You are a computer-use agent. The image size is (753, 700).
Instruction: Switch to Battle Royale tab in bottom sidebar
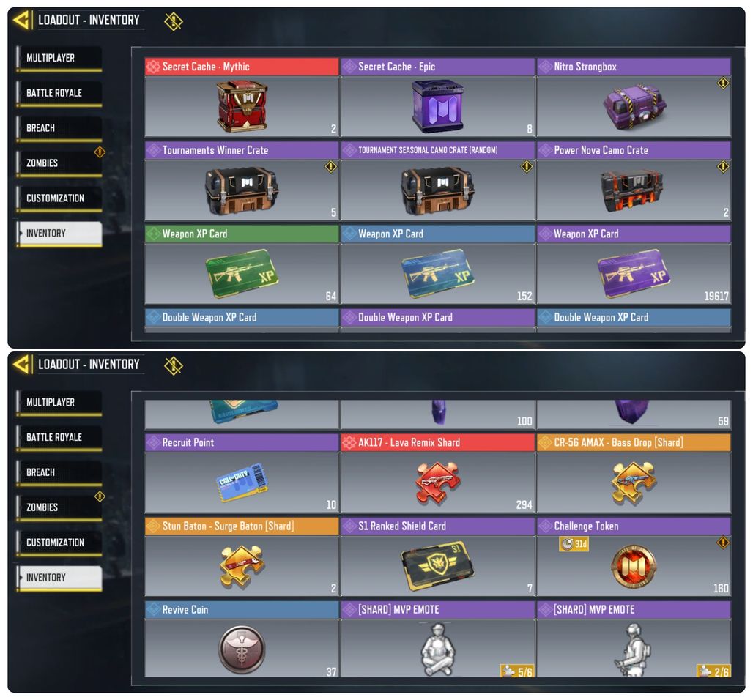pyautogui.click(x=59, y=437)
